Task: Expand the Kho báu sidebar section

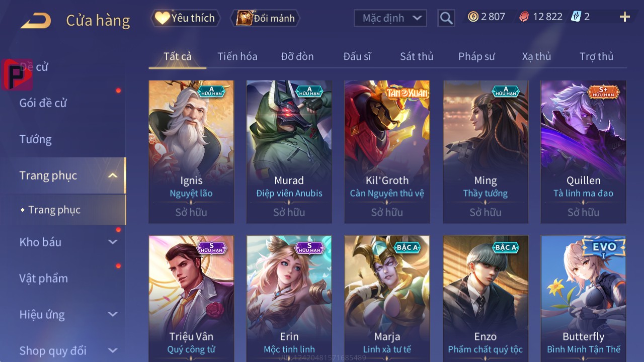Action: pyautogui.click(x=113, y=242)
